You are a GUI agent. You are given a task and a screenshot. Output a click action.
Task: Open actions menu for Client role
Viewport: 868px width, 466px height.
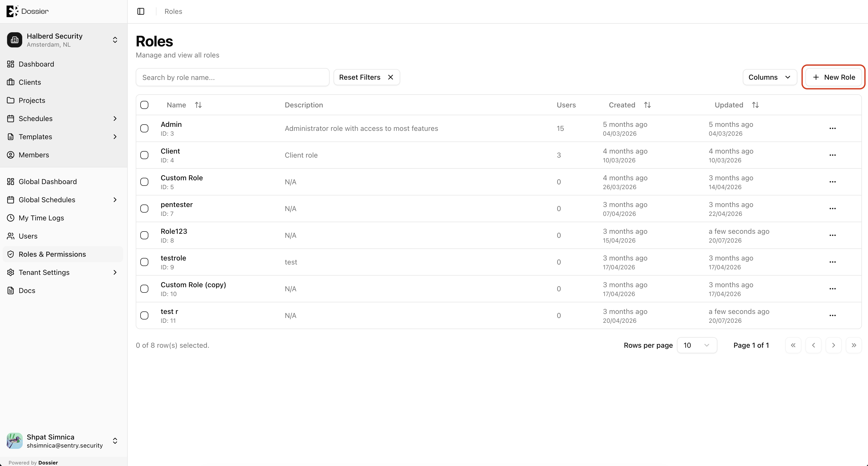click(x=832, y=155)
